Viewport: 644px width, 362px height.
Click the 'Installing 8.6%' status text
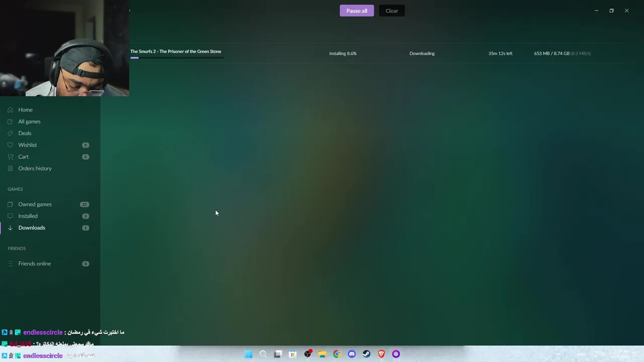pyautogui.click(x=343, y=53)
